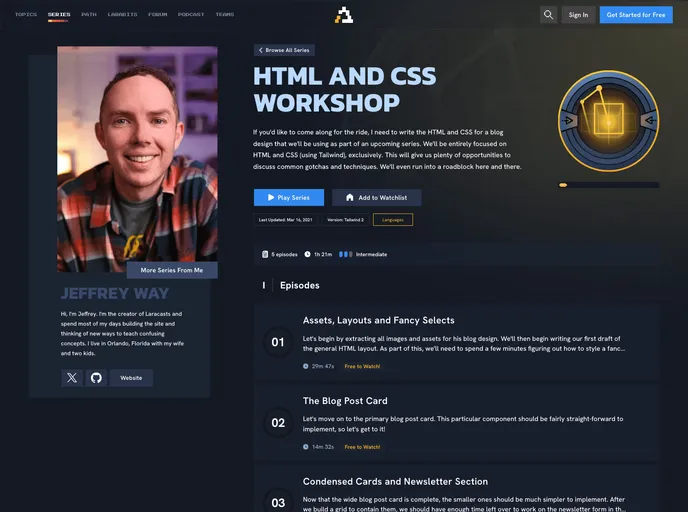This screenshot has width=688, height=512.
Task: Click the Intermediate difficulty label
Action: click(x=371, y=254)
